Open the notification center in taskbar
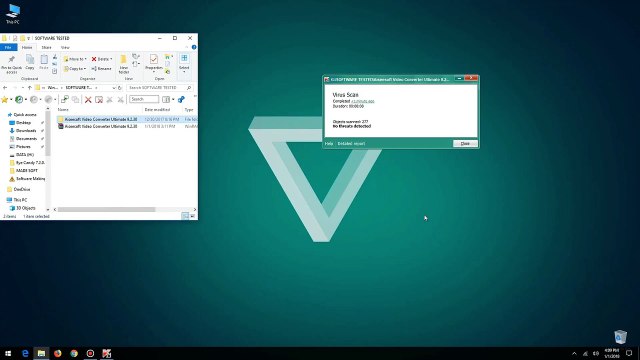Viewport: 640px width, 360px height. click(629, 353)
